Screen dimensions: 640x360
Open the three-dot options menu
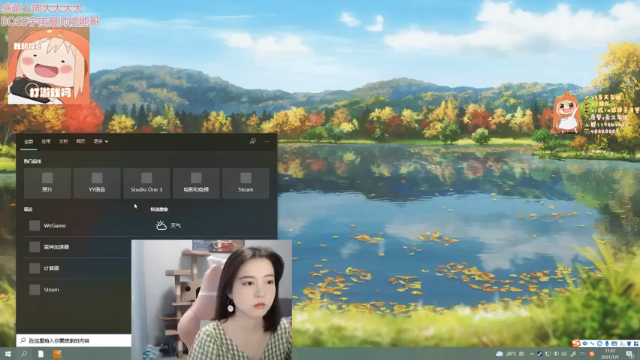pos(267,141)
